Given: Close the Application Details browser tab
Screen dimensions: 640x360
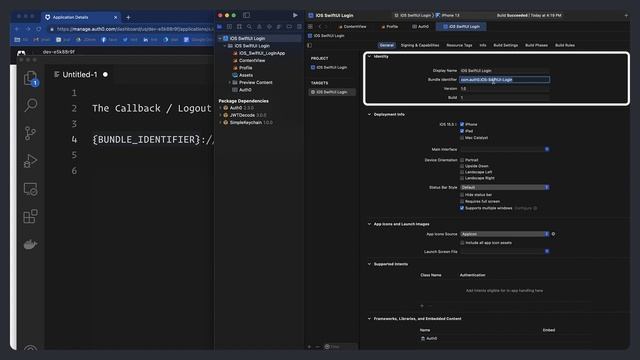Looking at the screenshot, I should (x=116, y=17).
